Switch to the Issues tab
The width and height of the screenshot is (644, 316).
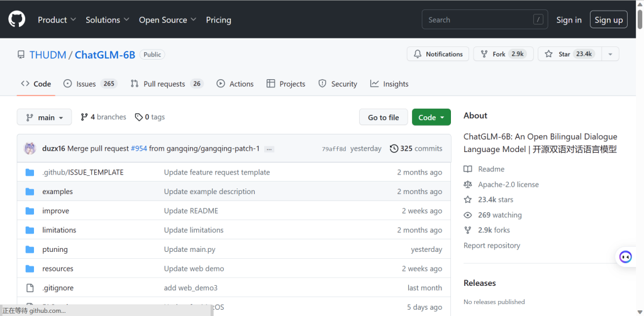coord(90,84)
